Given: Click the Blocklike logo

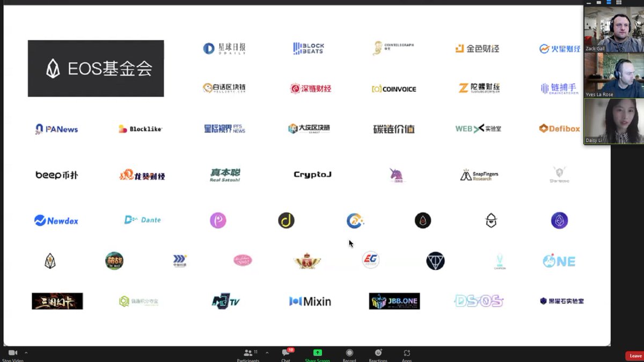Looking at the screenshot, I should coord(140,129).
